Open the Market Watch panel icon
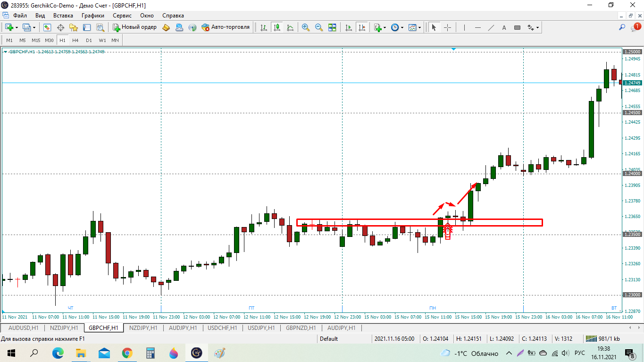Viewport: 644px width, 362px height. coord(47,27)
